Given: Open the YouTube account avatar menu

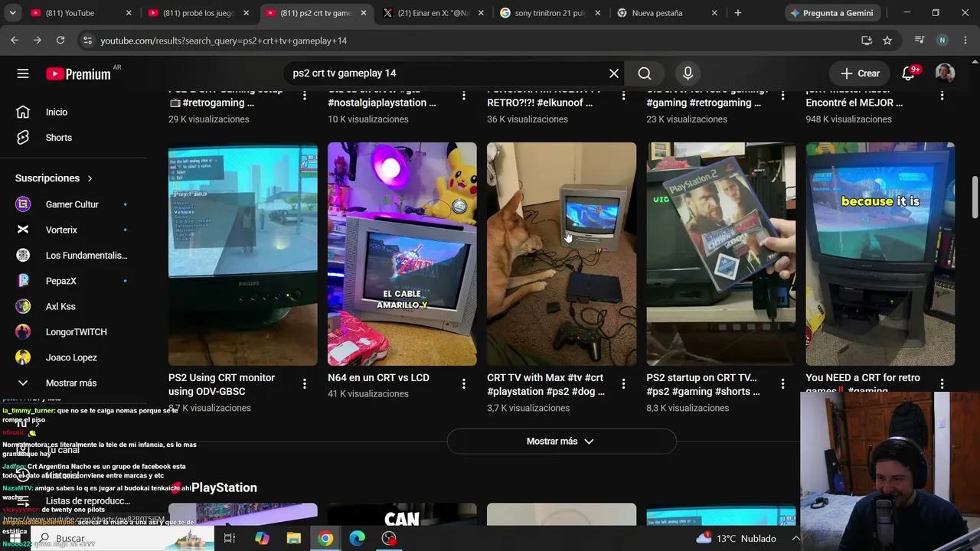Looking at the screenshot, I should click(945, 73).
